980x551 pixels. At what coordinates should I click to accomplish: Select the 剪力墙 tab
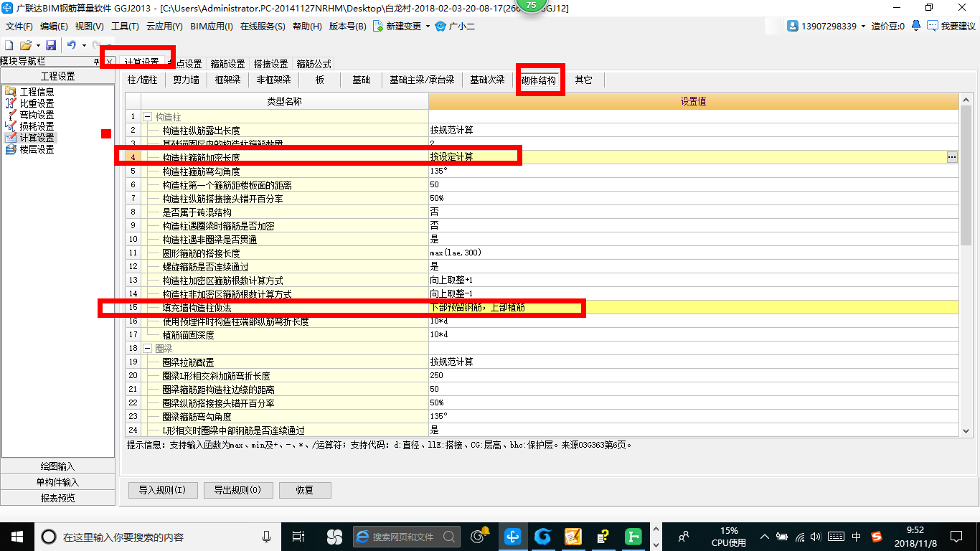pos(187,80)
